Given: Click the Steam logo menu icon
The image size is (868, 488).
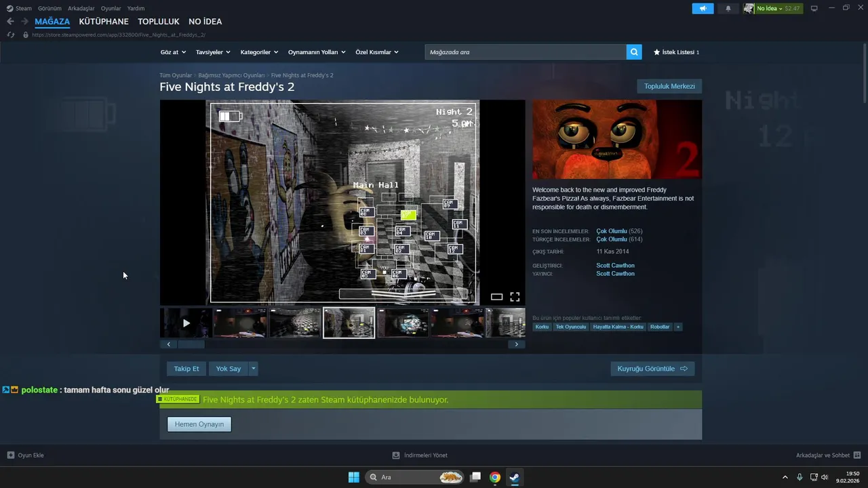Looking at the screenshot, I should pyautogui.click(x=9, y=8).
